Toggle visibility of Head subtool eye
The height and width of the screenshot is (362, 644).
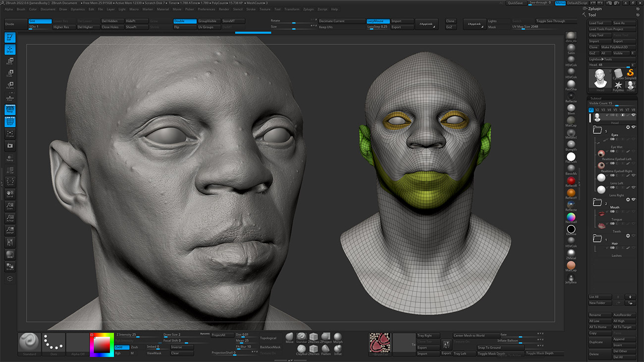pos(633,115)
